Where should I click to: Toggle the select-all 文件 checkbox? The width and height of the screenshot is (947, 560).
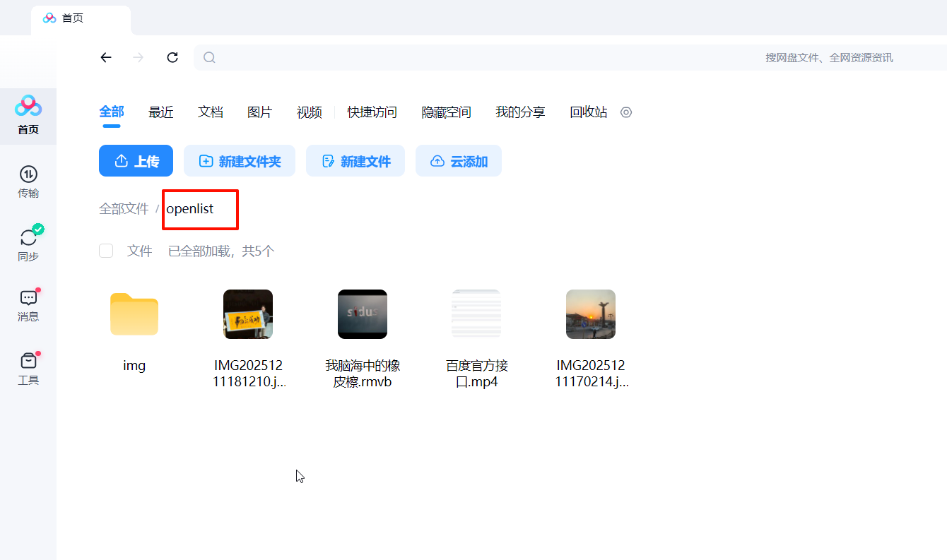click(x=106, y=251)
